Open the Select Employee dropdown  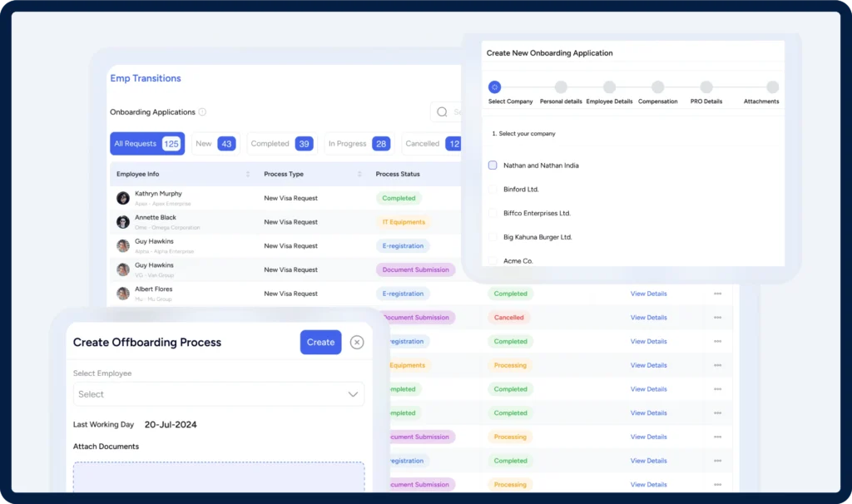pos(219,394)
